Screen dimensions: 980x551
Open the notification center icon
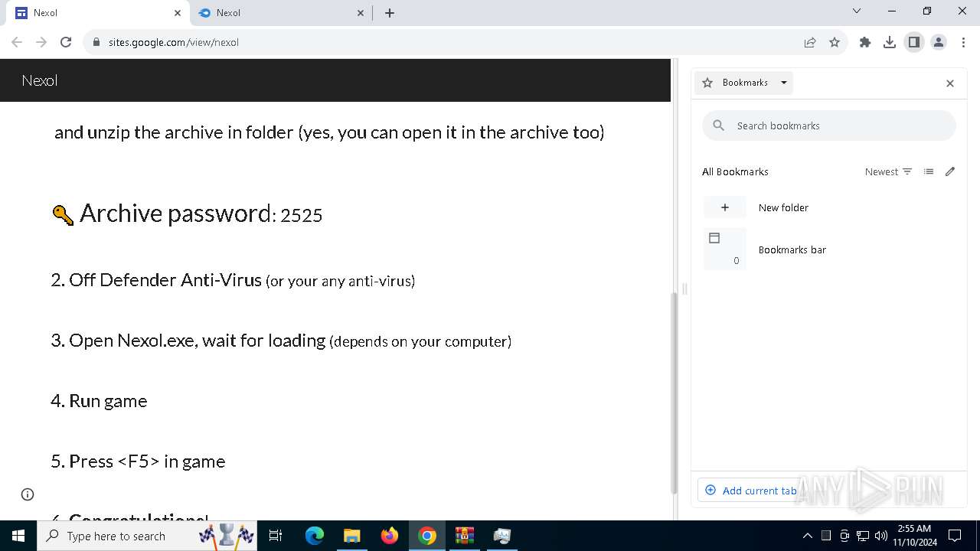[x=955, y=536]
